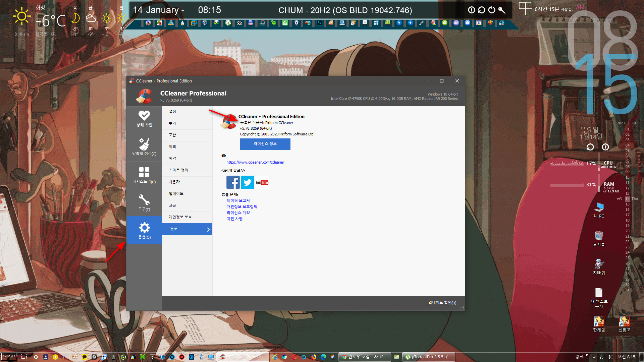644x362 pixels.
Task: Open the 휴지통 recycle bin desktop icon
Action: pyautogui.click(x=599, y=239)
